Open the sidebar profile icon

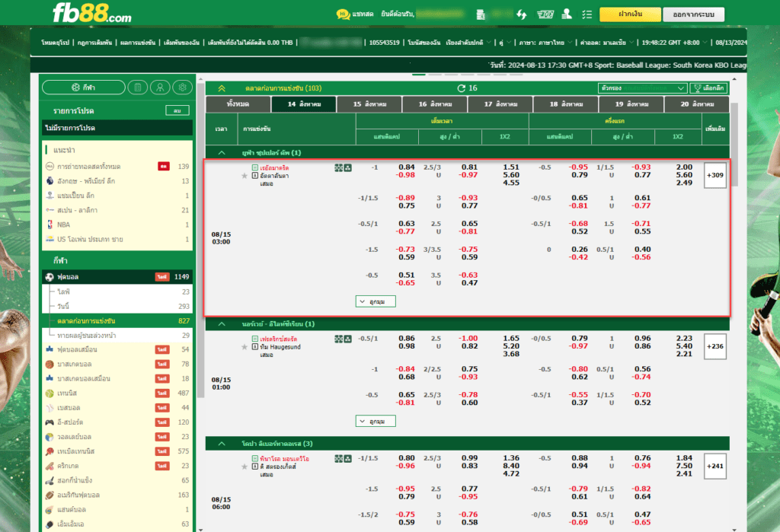click(x=160, y=88)
